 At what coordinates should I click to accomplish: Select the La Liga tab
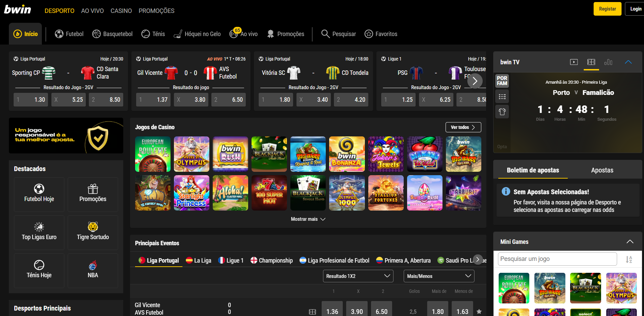(198, 261)
